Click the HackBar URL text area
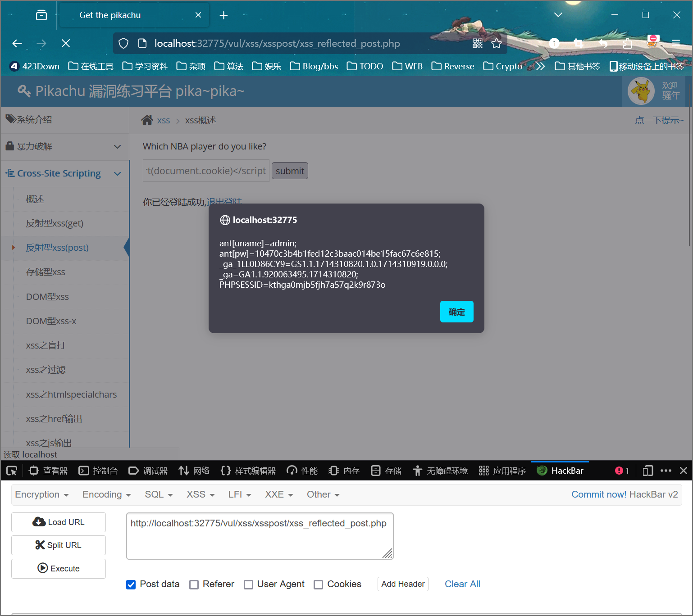 (260, 536)
